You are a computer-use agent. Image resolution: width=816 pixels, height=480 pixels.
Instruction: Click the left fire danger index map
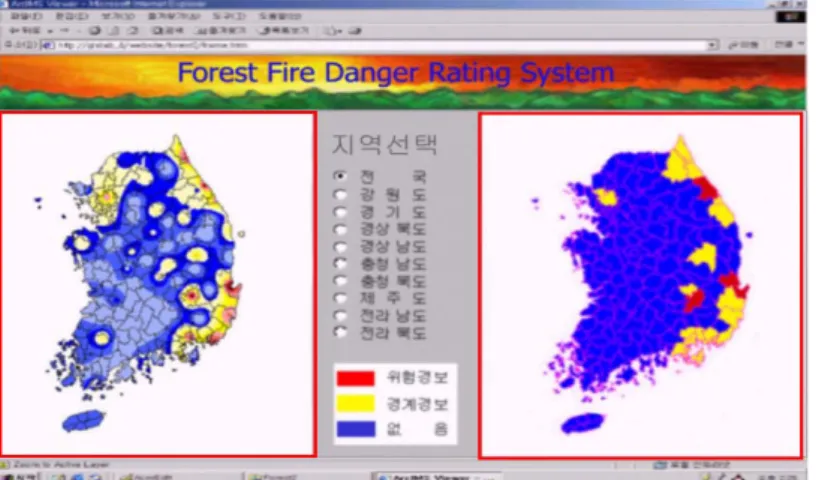tap(157, 284)
